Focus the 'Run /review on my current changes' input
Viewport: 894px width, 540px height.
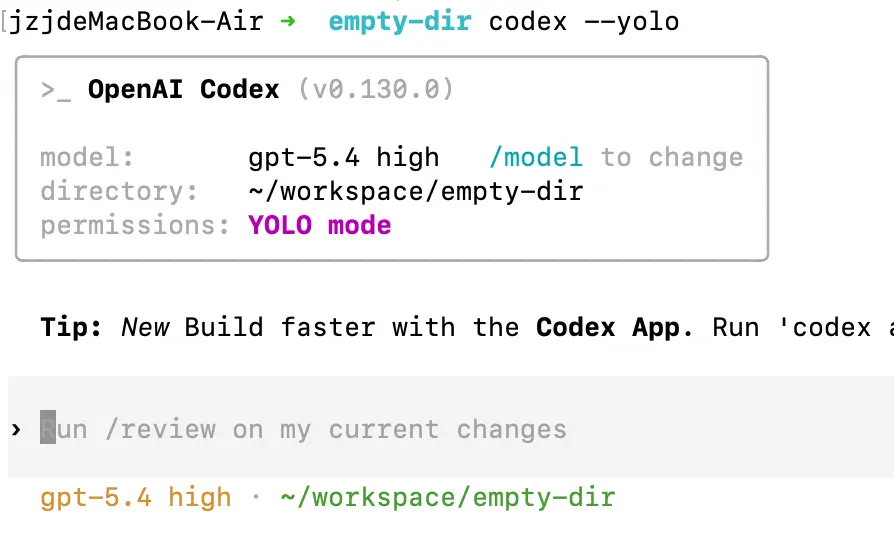pos(450,427)
